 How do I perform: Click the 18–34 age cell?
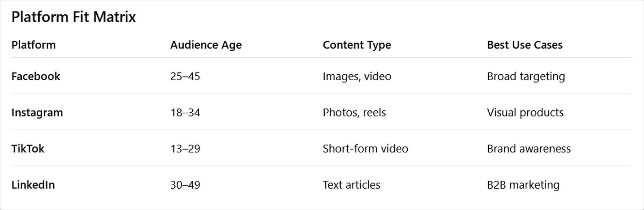pos(185,113)
